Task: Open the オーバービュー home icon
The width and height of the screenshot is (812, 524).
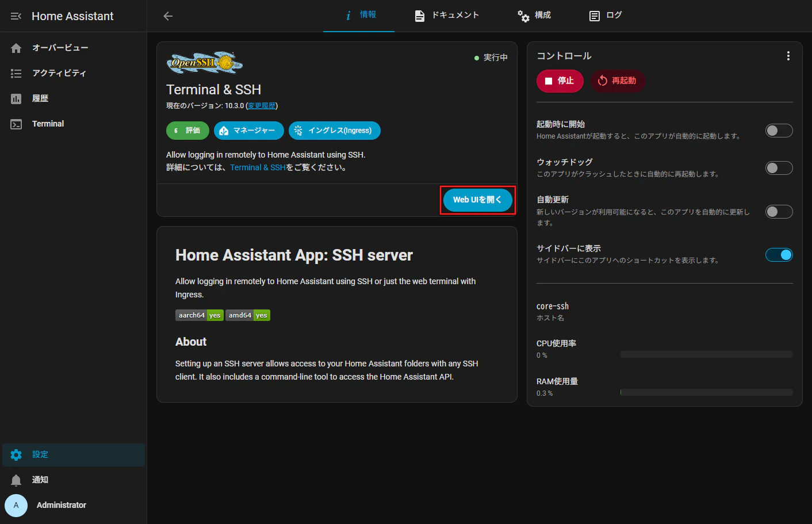Action: pyautogui.click(x=16, y=48)
